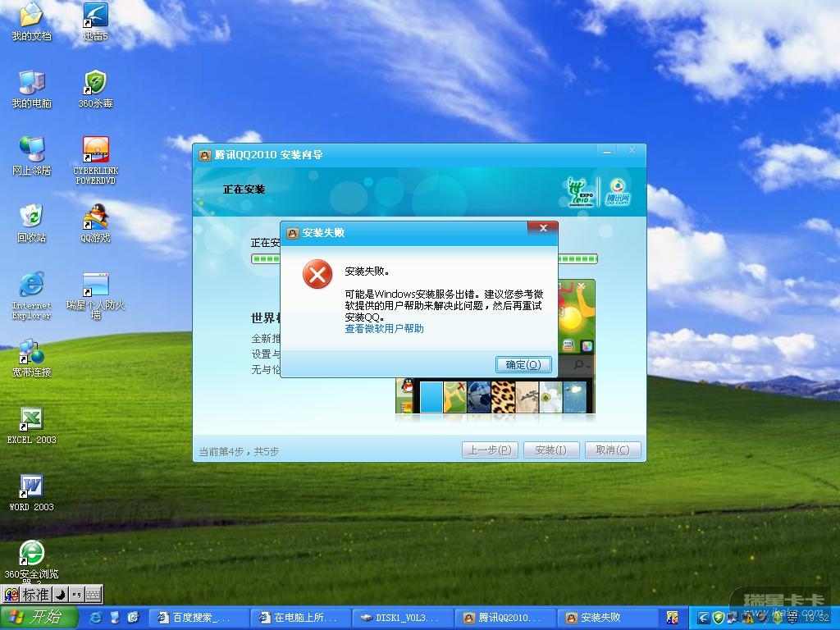Switch to the 在电脑上所... taskbar window

pyautogui.click(x=300, y=618)
